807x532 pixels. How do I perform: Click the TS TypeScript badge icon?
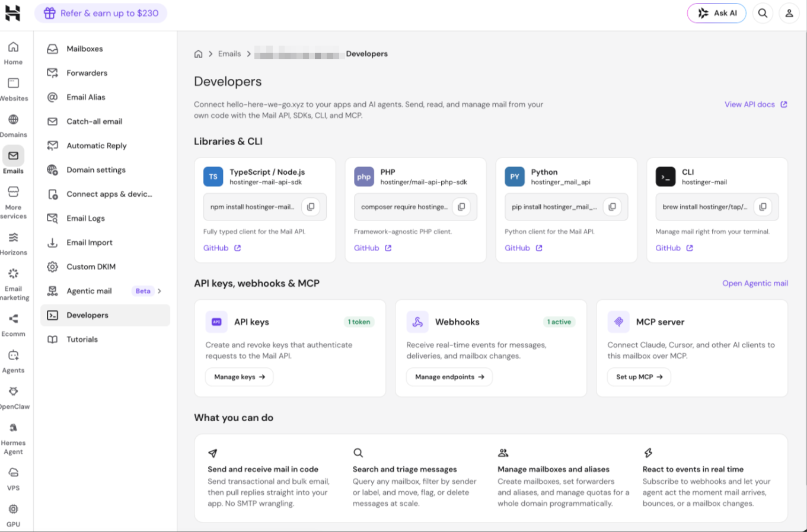[213, 177]
